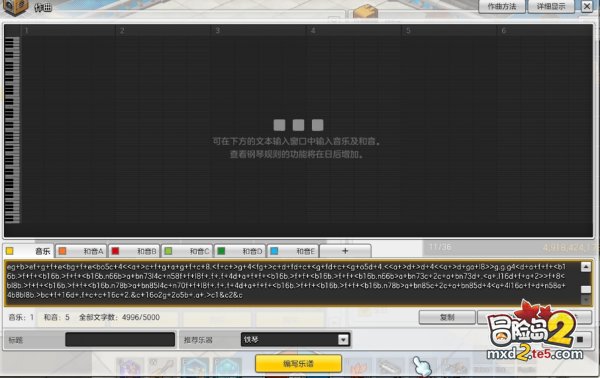Click the yellow swatch on 音乐 tab
The width and height of the screenshot is (600, 378).
coord(10,251)
